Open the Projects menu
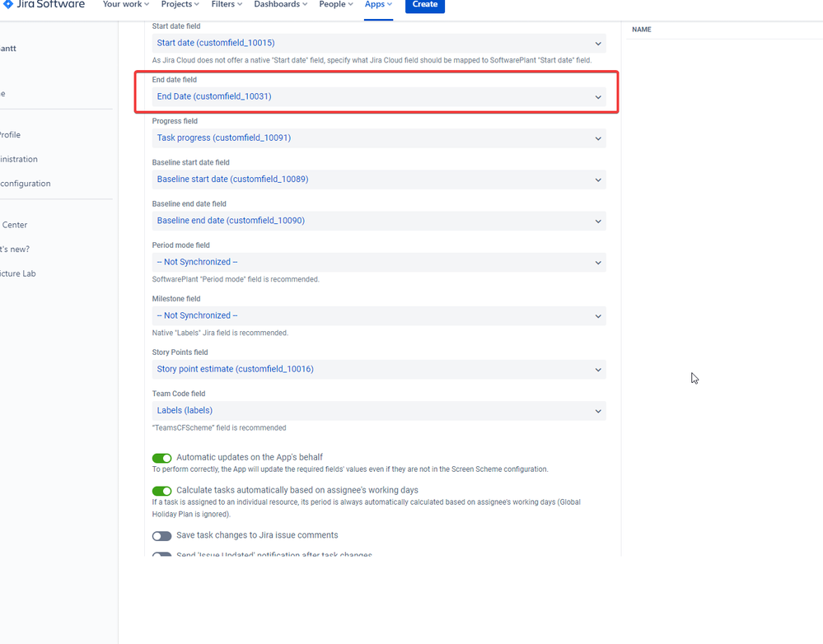The height and width of the screenshot is (644, 823). point(180,4)
